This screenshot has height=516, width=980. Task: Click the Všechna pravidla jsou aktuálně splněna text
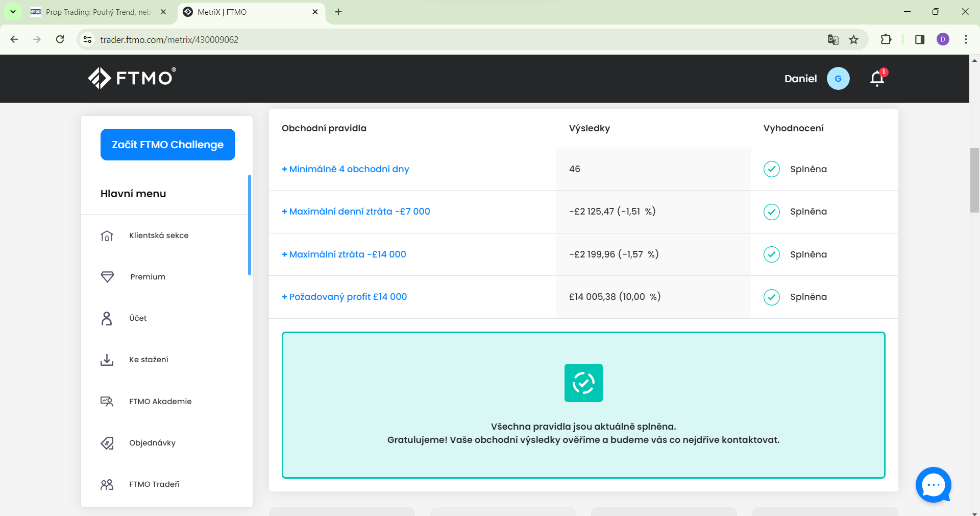(x=583, y=427)
